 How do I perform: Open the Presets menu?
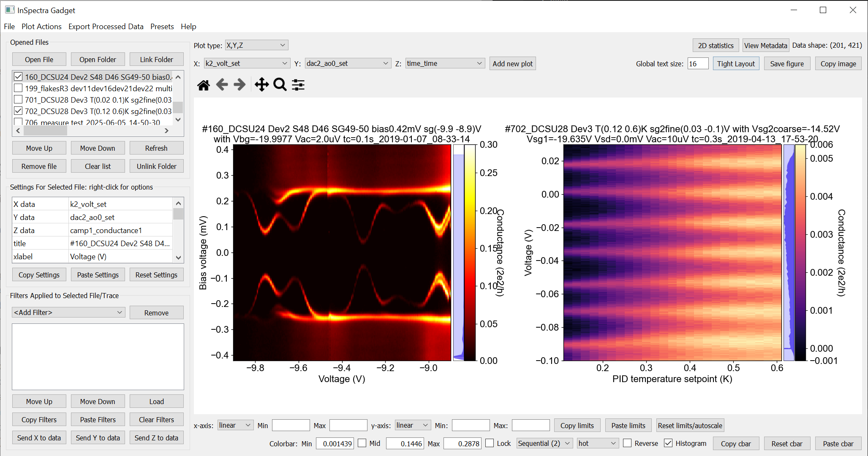(x=162, y=26)
